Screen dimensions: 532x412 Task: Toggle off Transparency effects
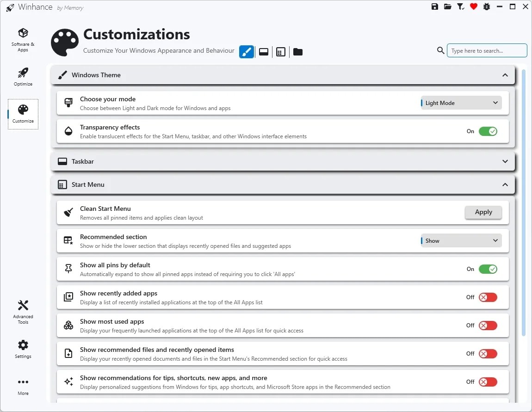pyautogui.click(x=488, y=131)
